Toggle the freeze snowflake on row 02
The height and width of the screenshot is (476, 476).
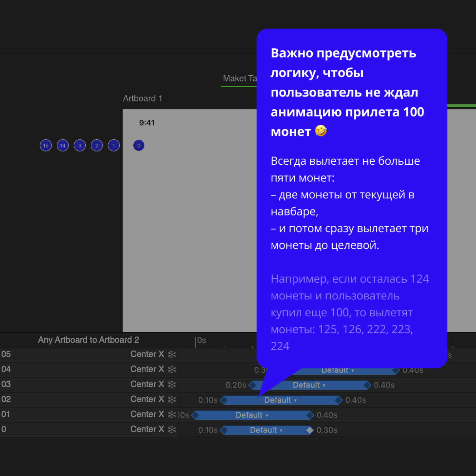[172, 400]
